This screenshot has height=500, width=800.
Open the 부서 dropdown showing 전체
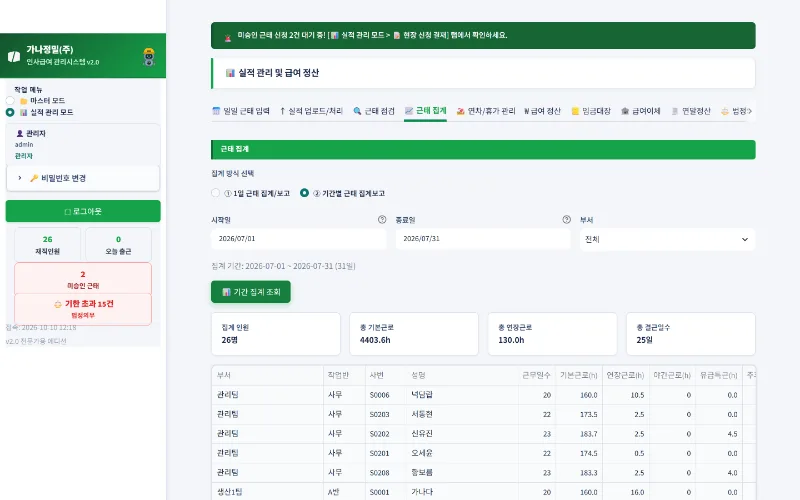(x=667, y=239)
